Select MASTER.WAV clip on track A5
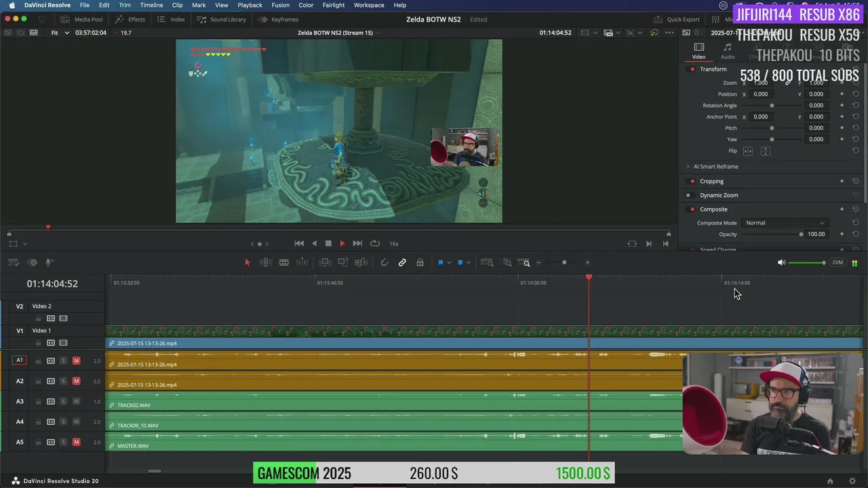Screen dimensions: 868x488 click(395, 442)
